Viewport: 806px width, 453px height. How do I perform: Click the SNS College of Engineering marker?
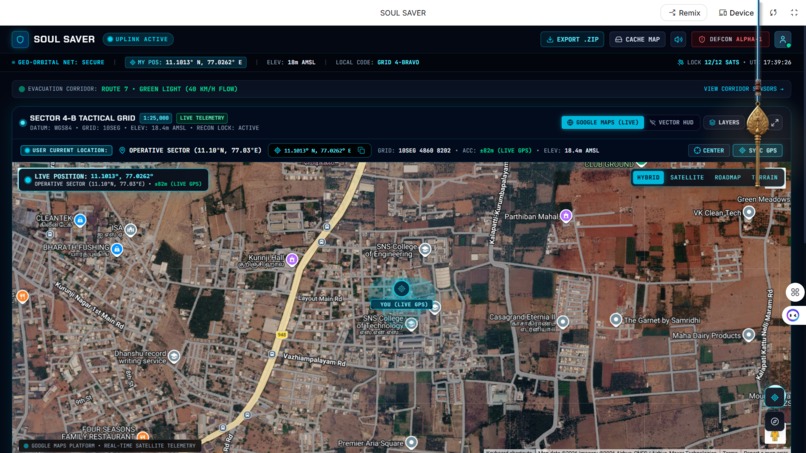tap(425, 249)
